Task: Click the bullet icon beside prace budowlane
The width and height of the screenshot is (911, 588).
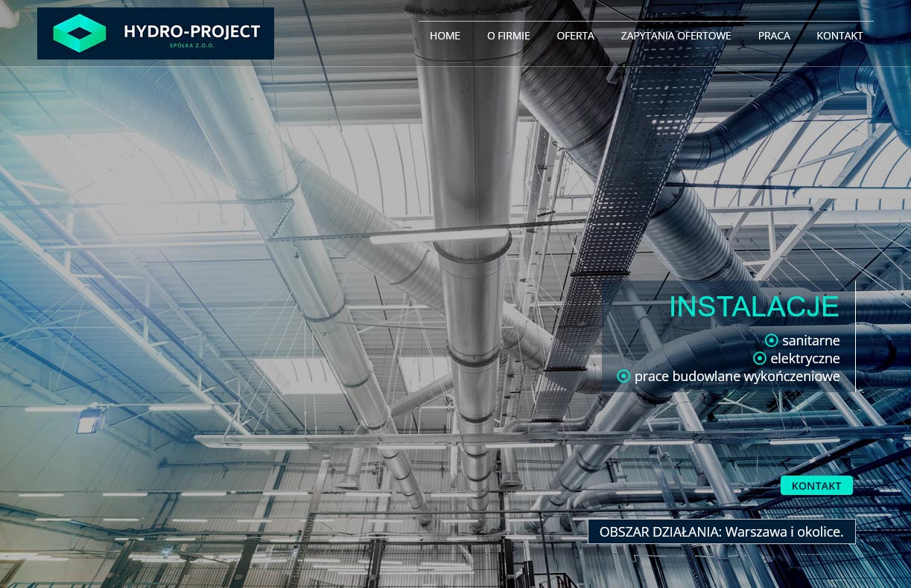Action: coord(623,377)
